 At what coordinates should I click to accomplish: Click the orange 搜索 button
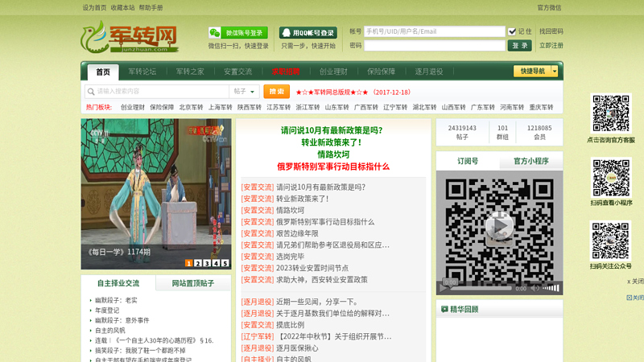(x=276, y=92)
